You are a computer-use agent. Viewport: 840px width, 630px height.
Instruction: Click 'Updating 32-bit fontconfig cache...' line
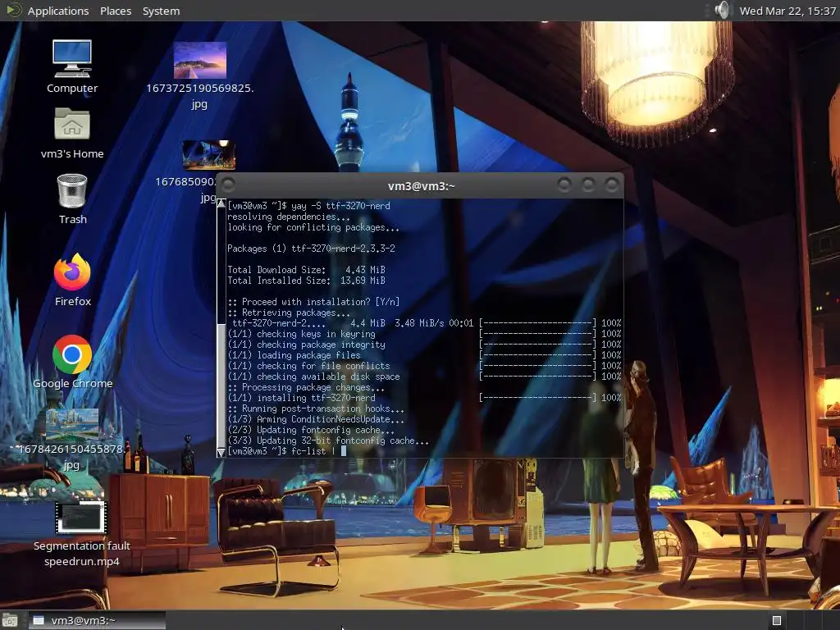(x=328, y=441)
